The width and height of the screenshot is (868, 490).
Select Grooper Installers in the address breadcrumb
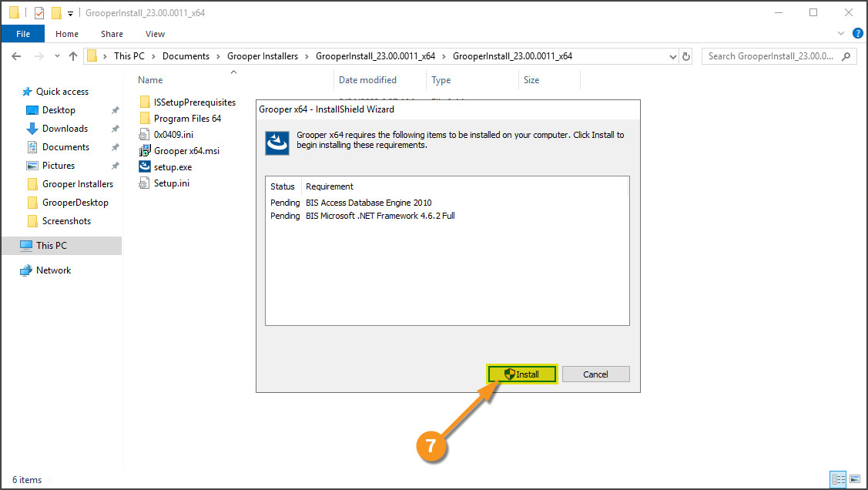(x=263, y=56)
